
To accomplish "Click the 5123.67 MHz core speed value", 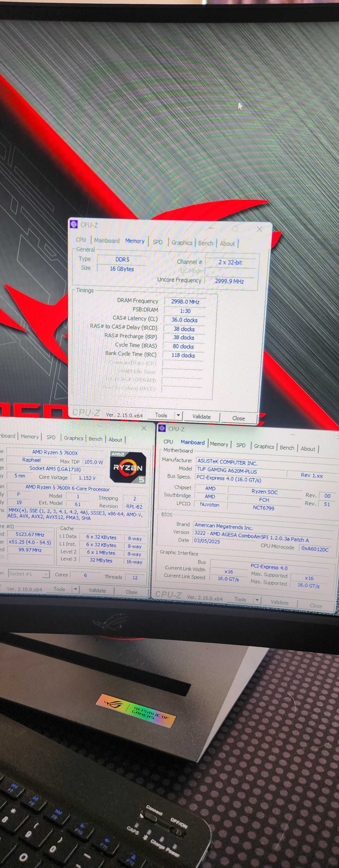I will point(30,534).
